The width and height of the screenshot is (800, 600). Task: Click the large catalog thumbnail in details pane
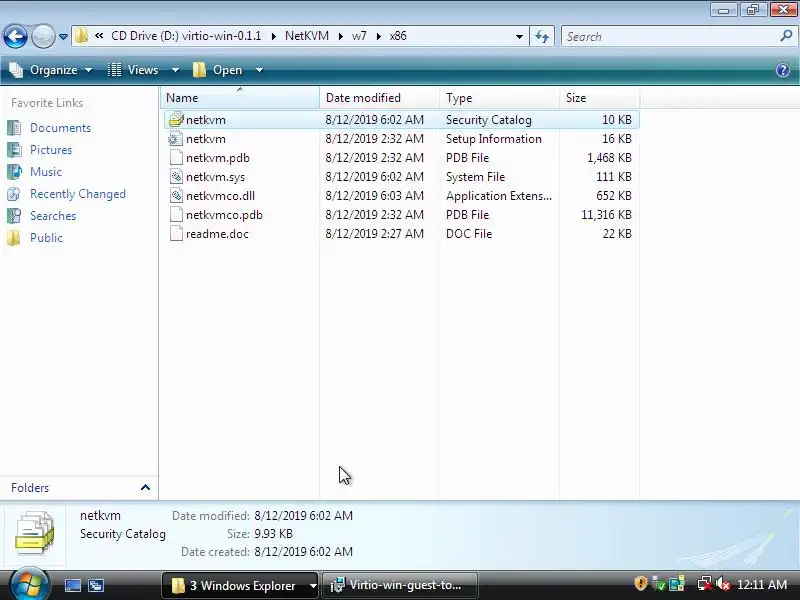tap(34, 534)
